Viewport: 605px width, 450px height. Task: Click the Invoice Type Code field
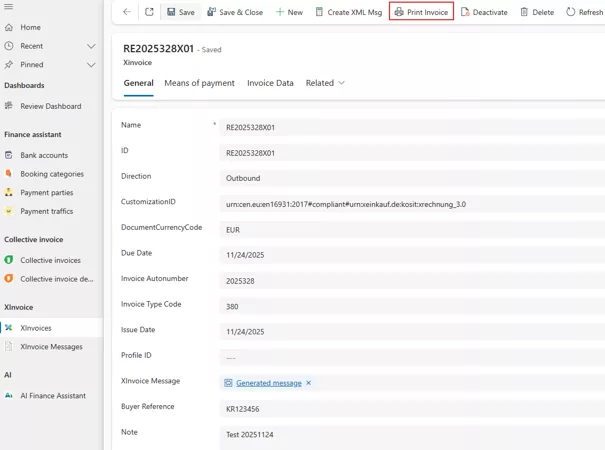coord(412,306)
